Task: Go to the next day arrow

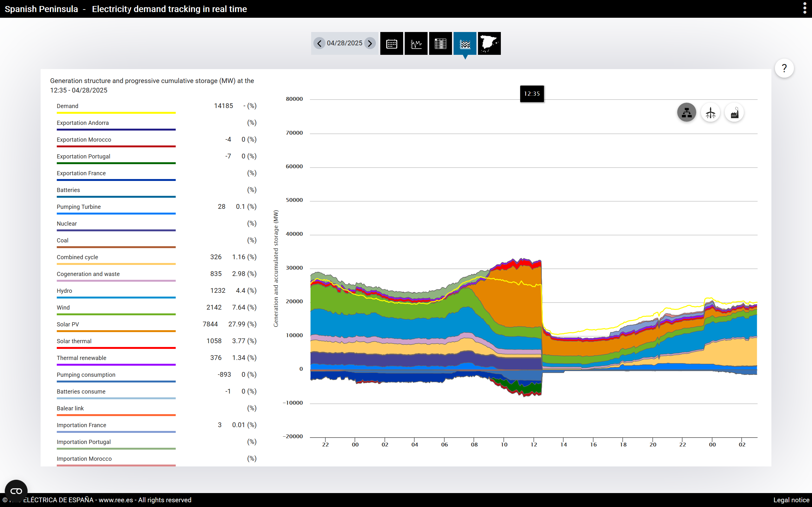Action: [x=370, y=43]
